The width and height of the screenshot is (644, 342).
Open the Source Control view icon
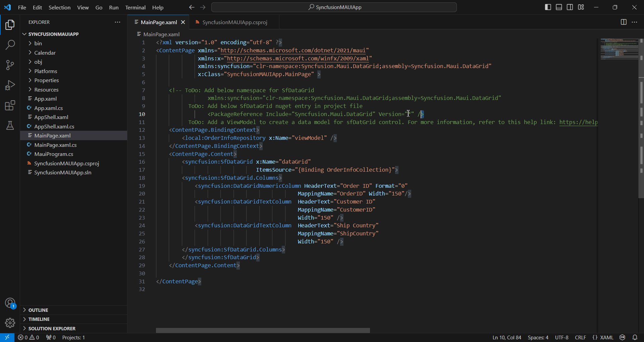pyautogui.click(x=10, y=65)
